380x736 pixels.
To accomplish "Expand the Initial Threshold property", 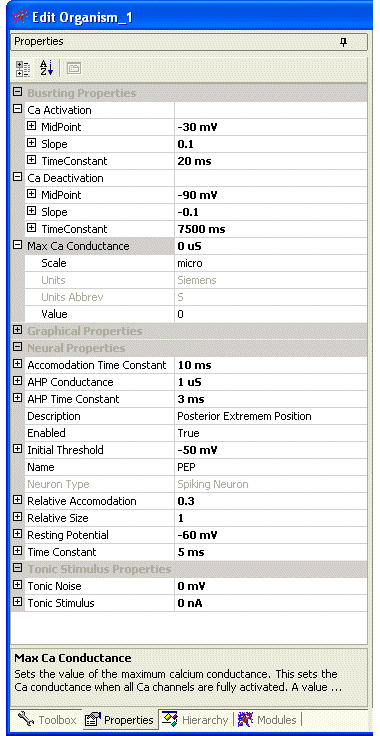I will coord(18,449).
